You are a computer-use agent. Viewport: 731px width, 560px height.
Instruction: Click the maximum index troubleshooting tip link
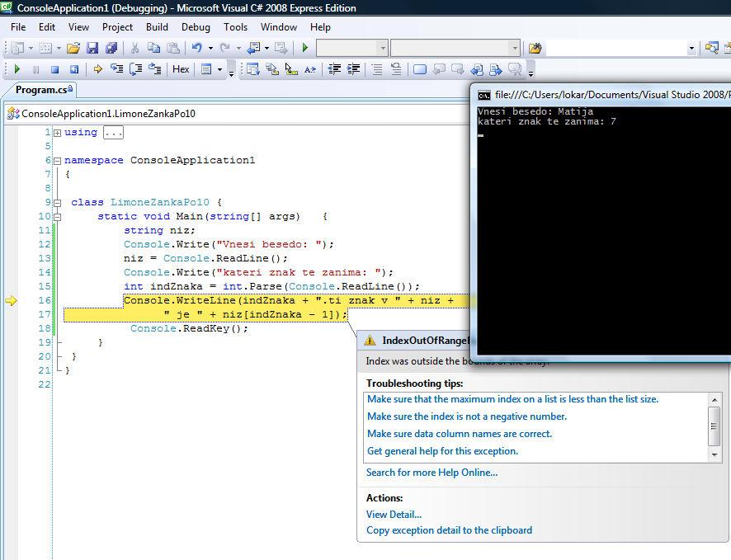[513, 399]
